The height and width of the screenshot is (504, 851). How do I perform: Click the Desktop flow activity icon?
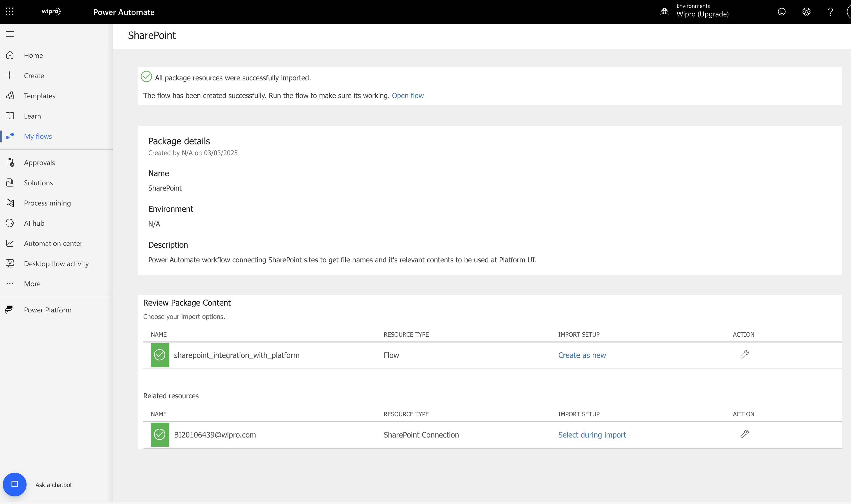pos(10,264)
